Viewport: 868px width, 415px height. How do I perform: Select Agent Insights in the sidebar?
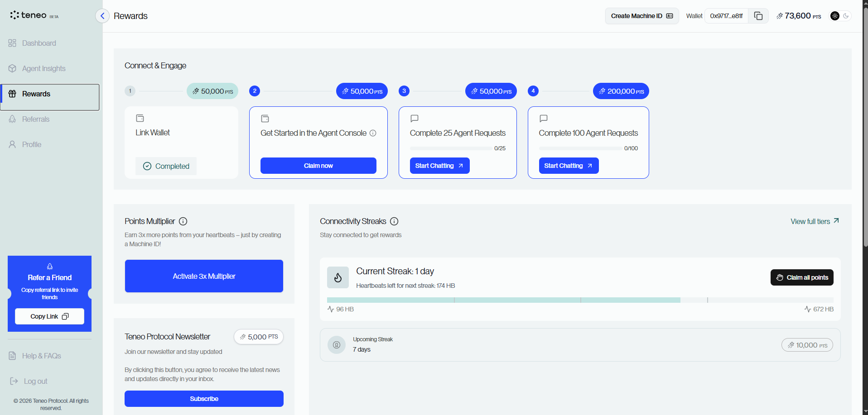click(x=43, y=68)
